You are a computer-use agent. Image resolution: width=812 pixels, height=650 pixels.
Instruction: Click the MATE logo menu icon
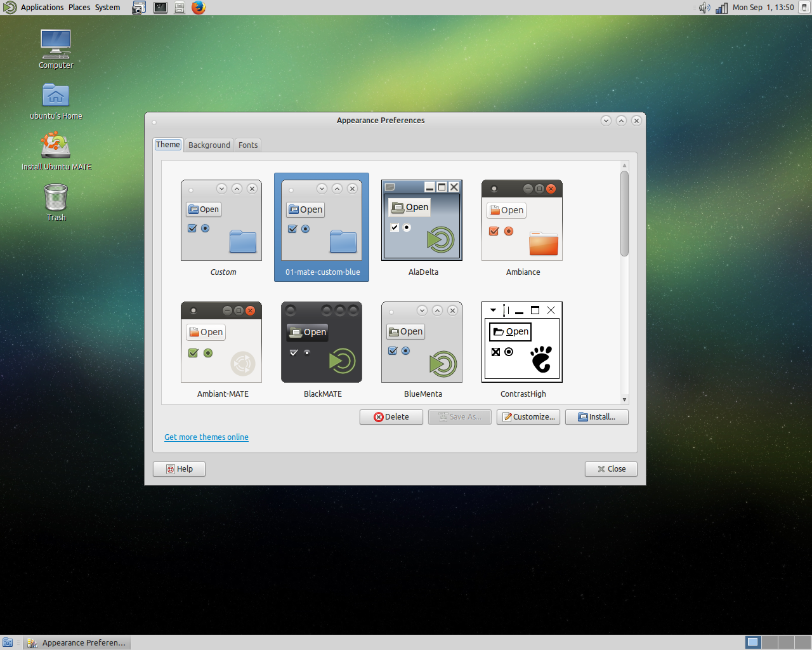(10, 8)
